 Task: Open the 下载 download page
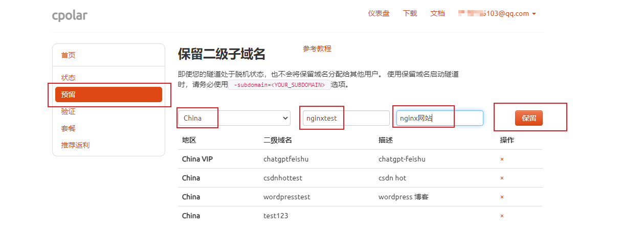[x=410, y=14]
